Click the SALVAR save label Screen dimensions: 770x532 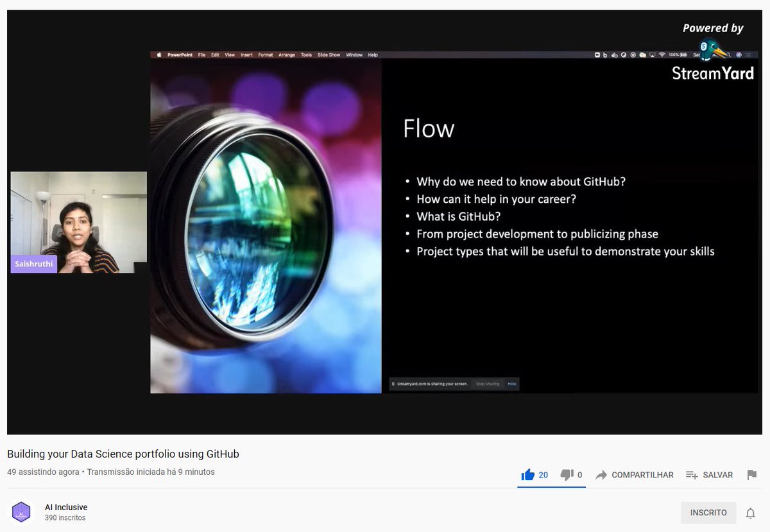click(x=718, y=475)
